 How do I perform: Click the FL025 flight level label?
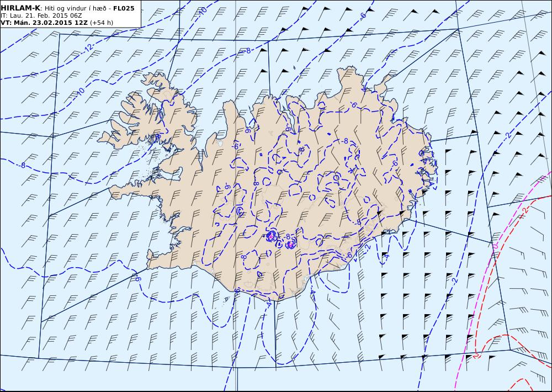(x=124, y=8)
